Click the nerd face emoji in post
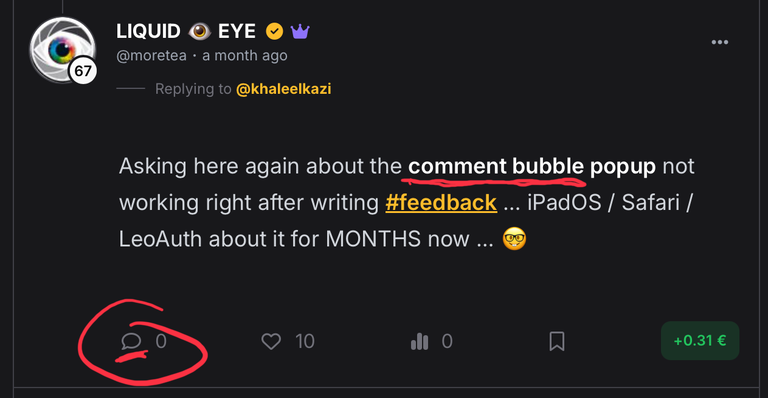Image resolution: width=768 pixels, height=398 pixels. click(x=514, y=239)
